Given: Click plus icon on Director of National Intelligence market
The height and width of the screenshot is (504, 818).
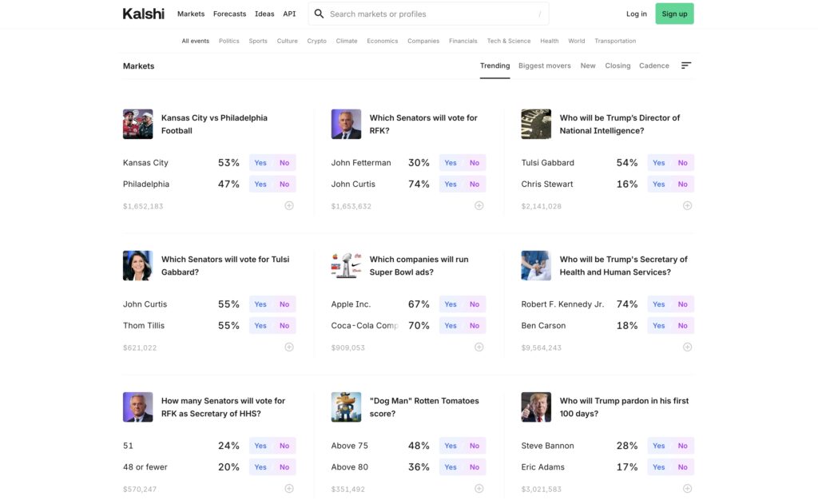Looking at the screenshot, I should (688, 205).
